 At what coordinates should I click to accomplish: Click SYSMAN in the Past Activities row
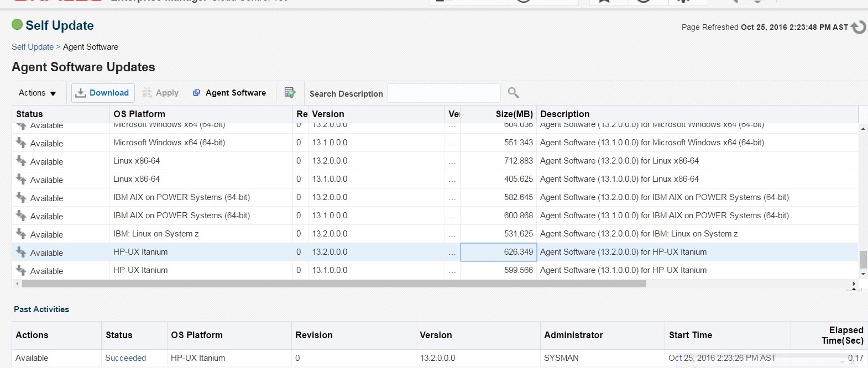point(561,358)
